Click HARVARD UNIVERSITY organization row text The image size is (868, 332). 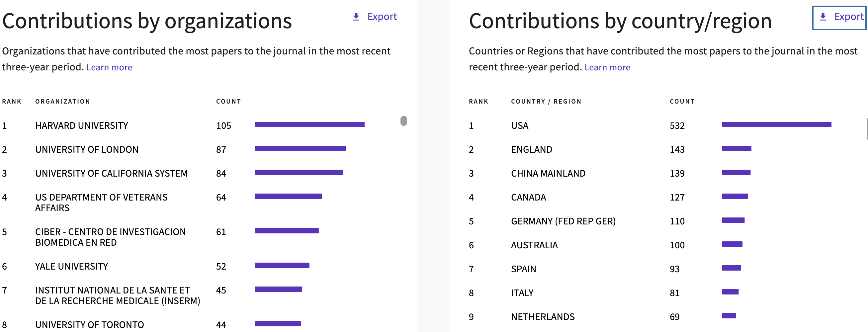click(82, 126)
